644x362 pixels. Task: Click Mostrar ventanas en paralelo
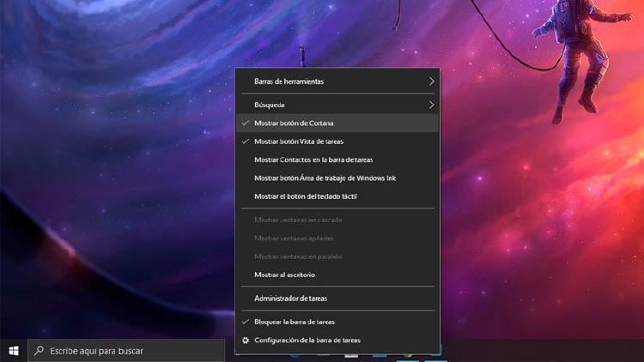tap(298, 256)
